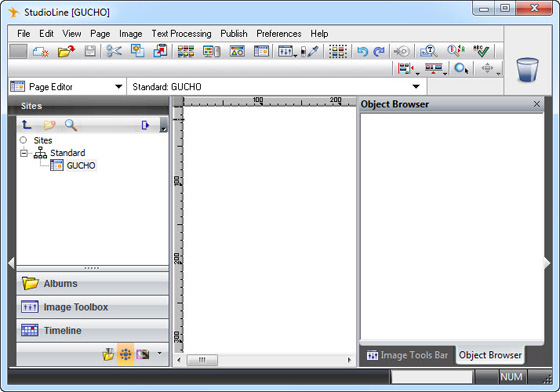Open the Edit menu
This screenshot has width=560, height=392.
(x=46, y=34)
